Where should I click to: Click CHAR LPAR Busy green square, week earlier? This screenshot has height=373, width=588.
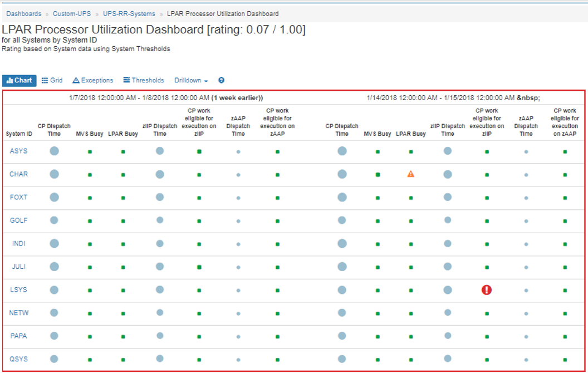123,175
